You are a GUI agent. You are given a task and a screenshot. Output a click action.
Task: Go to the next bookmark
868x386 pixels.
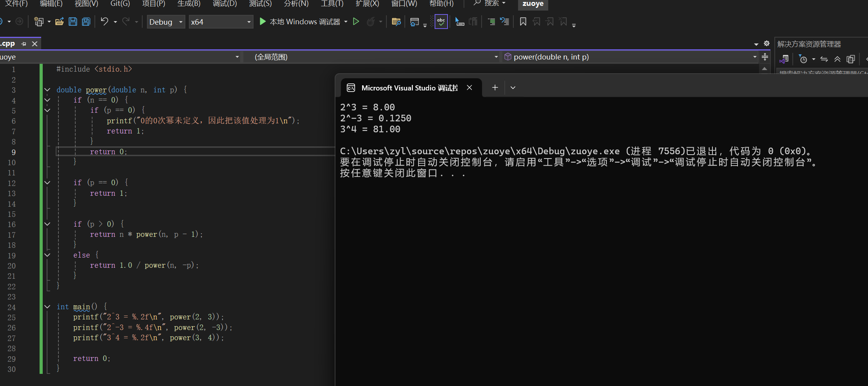coord(550,22)
